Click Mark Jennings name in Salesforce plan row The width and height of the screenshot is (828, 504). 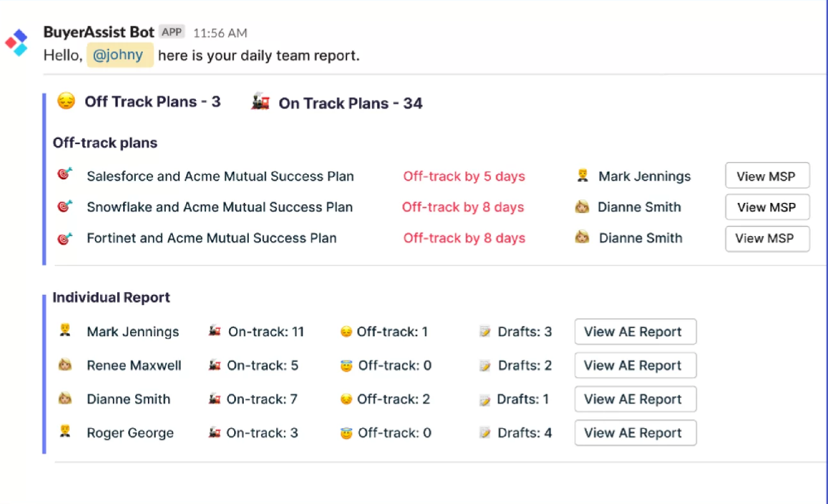click(x=644, y=176)
